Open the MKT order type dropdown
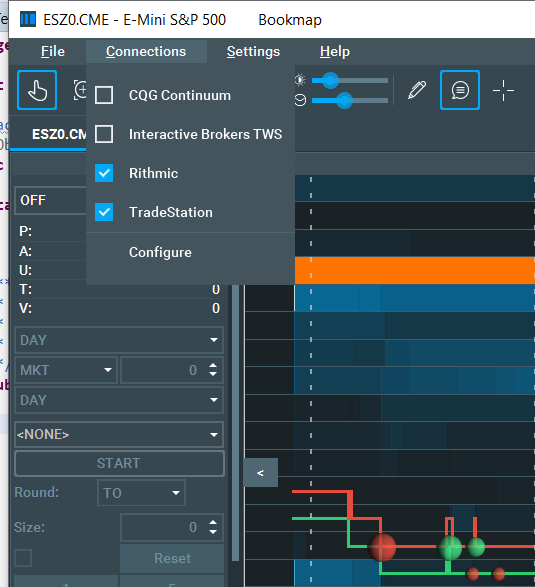Screen dimensions: 535x587 click(66, 370)
